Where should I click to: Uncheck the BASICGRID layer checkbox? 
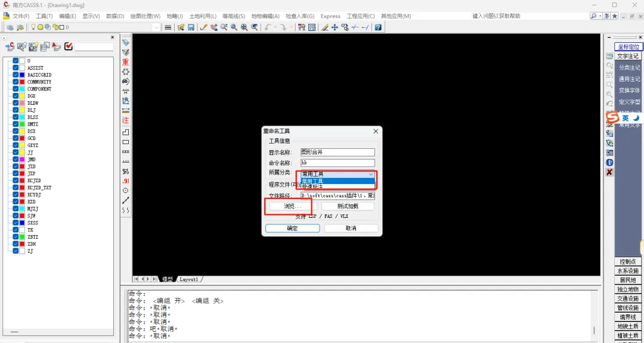pyautogui.click(x=16, y=75)
